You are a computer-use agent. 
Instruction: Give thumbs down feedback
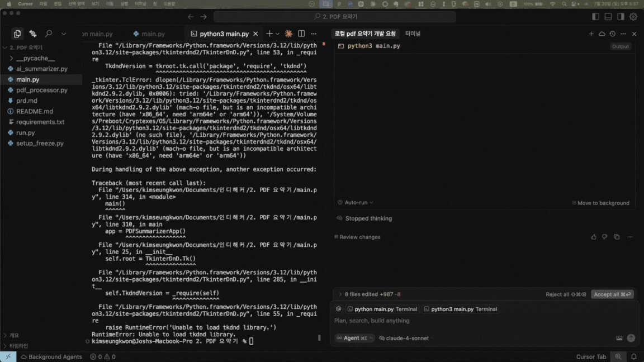click(x=604, y=237)
